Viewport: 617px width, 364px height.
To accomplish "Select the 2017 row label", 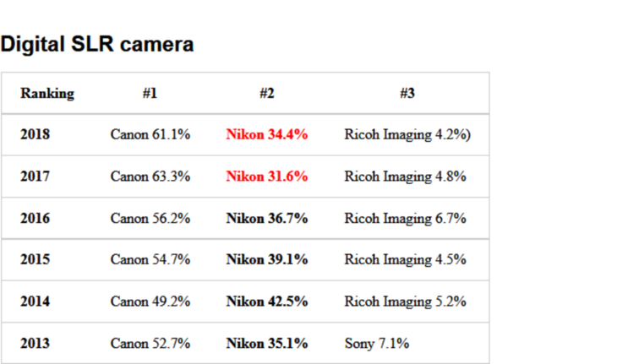I will (35, 177).
